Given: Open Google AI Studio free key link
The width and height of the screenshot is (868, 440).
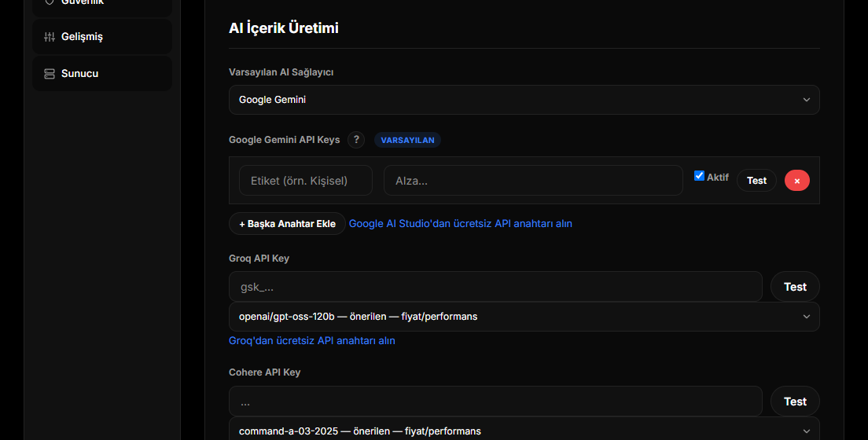Looking at the screenshot, I should tap(461, 224).
